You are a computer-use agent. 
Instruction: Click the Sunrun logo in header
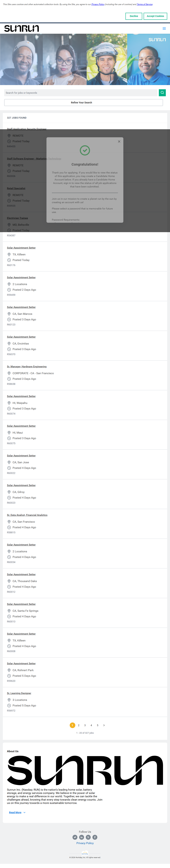[22, 28]
